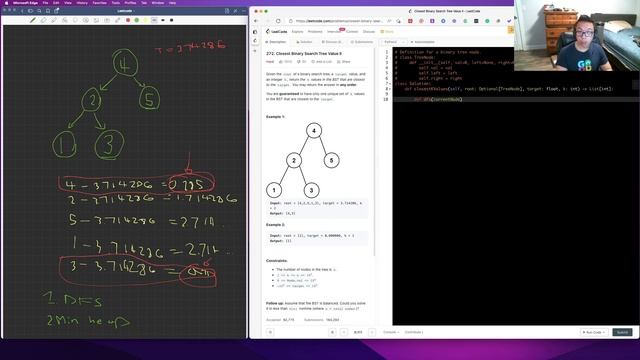Select the eraser tool in note app toolbar

pyautogui.click(x=43, y=20)
